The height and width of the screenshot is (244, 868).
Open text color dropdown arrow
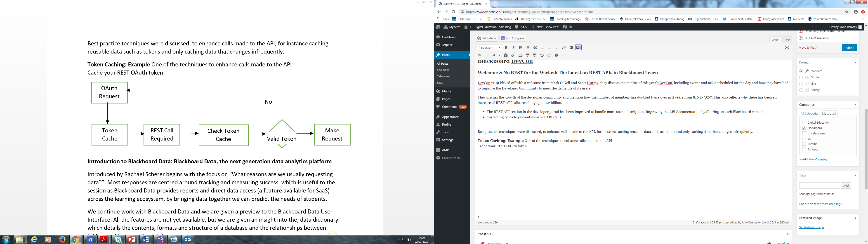coord(499,56)
